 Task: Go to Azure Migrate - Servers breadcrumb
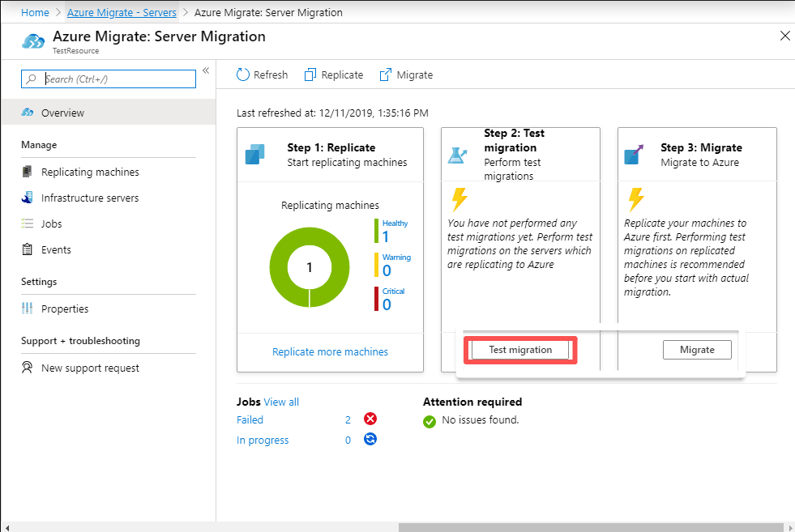tap(122, 12)
